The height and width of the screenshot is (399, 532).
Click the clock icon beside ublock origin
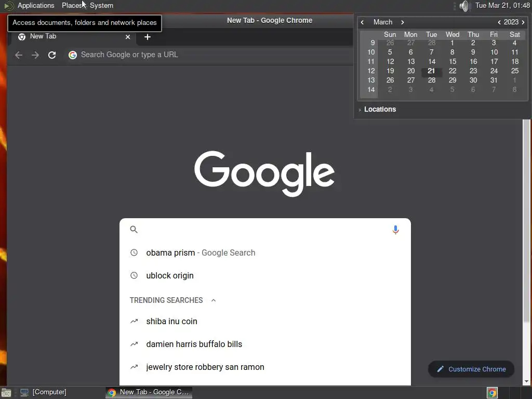pyautogui.click(x=134, y=275)
